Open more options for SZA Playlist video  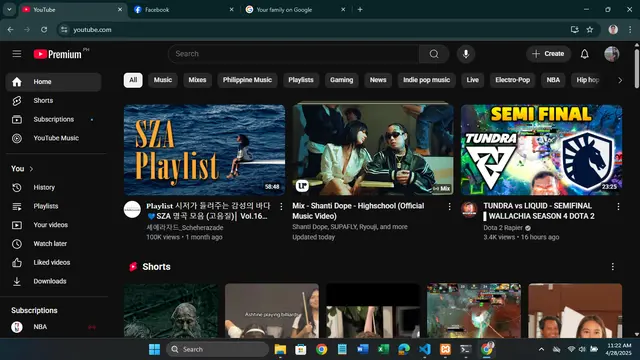(x=281, y=207)
